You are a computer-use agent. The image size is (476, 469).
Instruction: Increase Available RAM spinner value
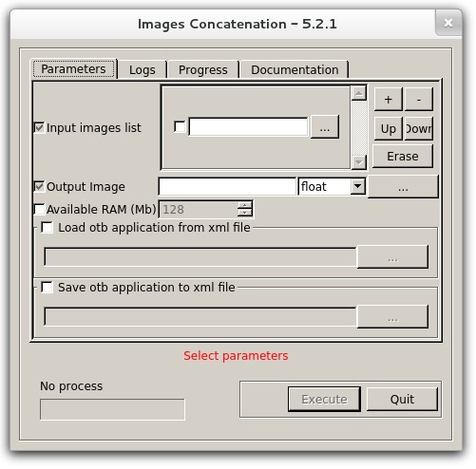244,205
